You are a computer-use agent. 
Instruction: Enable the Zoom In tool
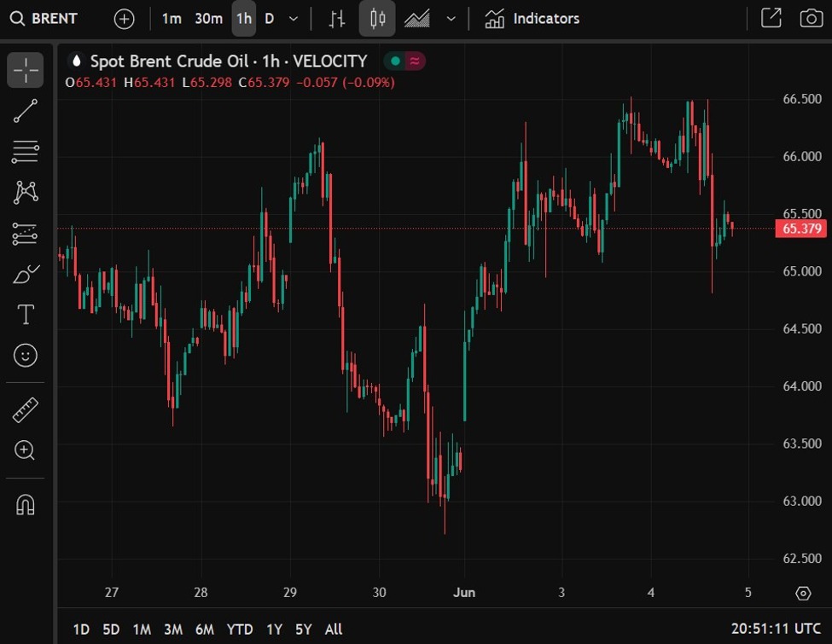25,450
